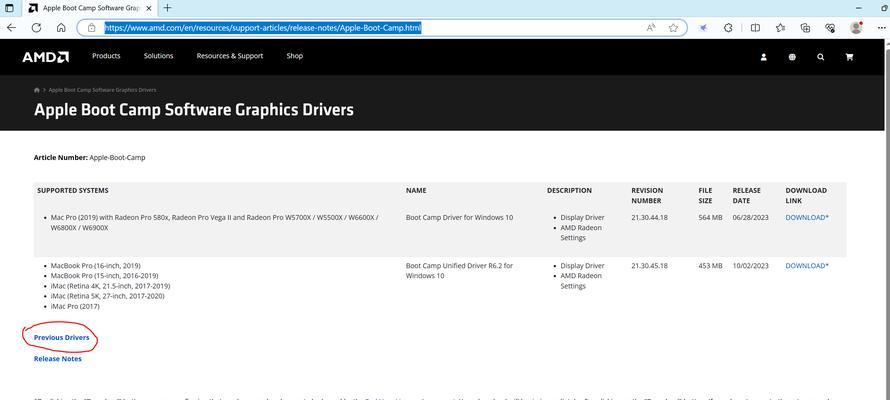Select revision number 21.30.45.18

coord(649,266)
